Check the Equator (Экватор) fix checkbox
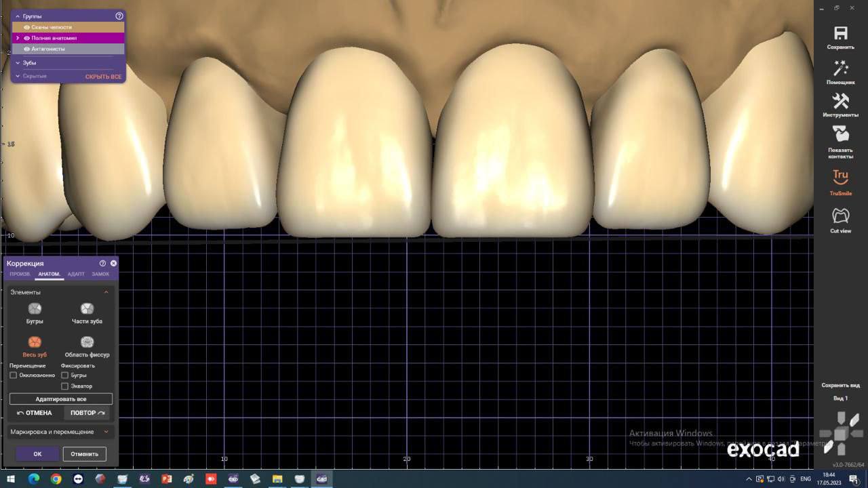The image size is (868, 488). tap(65, 386)
